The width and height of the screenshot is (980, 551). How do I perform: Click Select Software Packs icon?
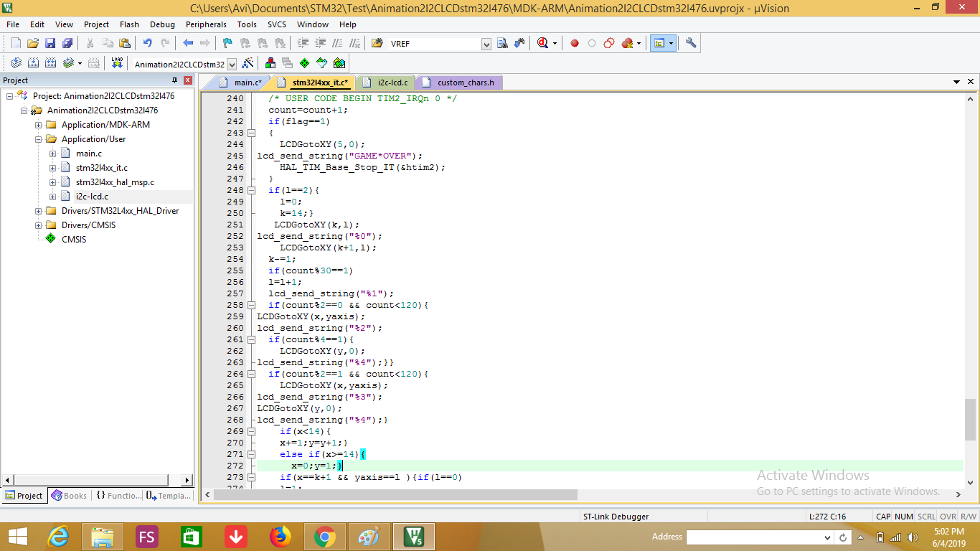coord(322,63)
